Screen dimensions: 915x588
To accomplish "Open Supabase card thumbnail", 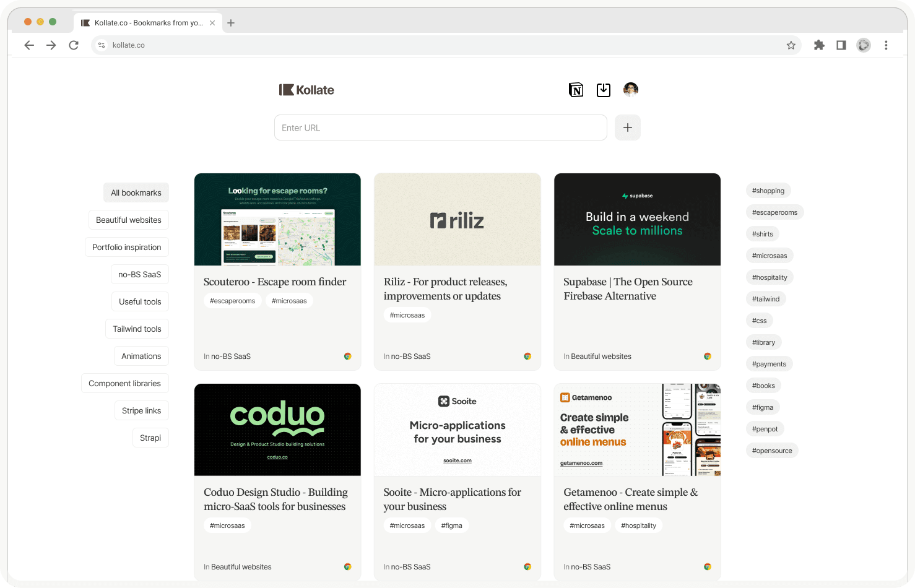I will 638,219.
